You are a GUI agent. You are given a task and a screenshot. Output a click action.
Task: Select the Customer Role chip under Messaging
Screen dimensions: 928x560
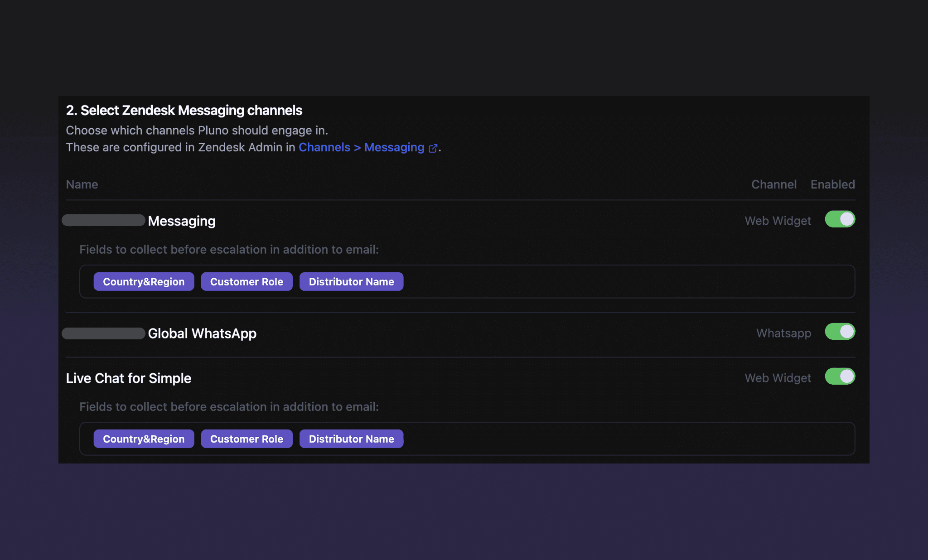(246, 281)
